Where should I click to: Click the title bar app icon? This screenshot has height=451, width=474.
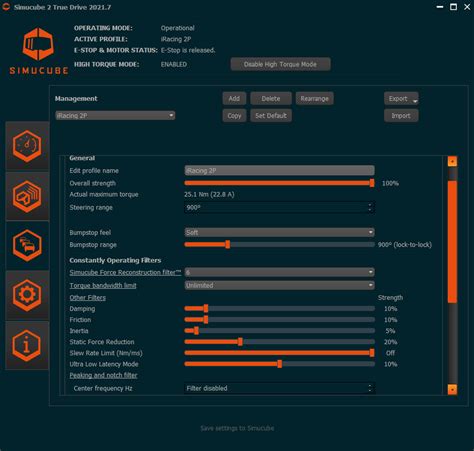[x=6, y=7]
